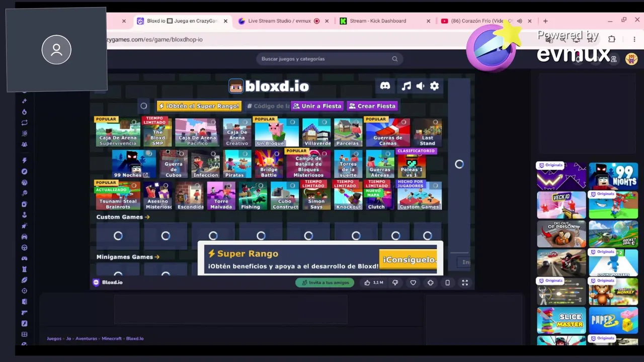This screenshot has height=362, width=644.
Task: Open Caja De Arena Creativo game
Action: (x=237, y=132)
